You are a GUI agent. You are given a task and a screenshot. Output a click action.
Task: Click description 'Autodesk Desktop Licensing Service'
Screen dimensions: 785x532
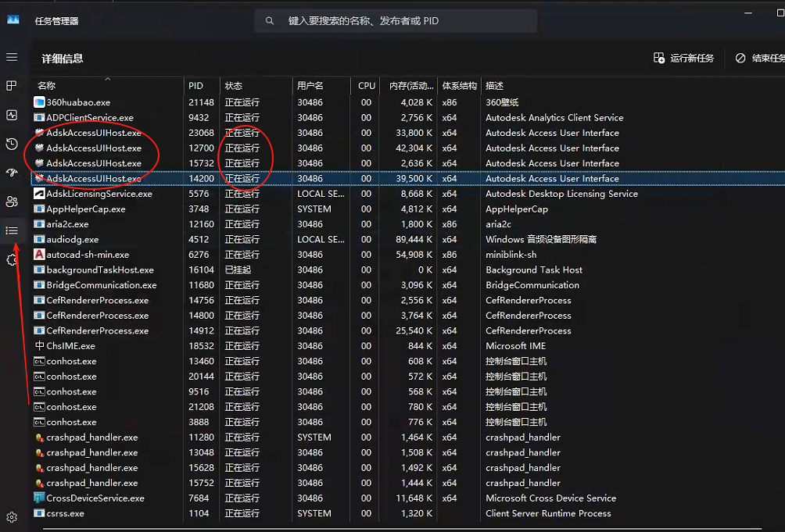[x=561, y=194]
